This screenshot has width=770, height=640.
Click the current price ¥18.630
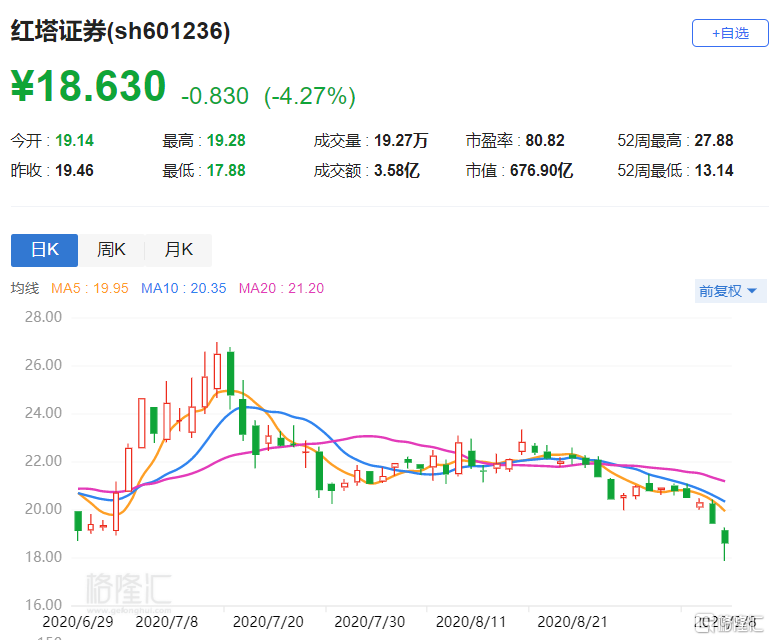point(88,87)
